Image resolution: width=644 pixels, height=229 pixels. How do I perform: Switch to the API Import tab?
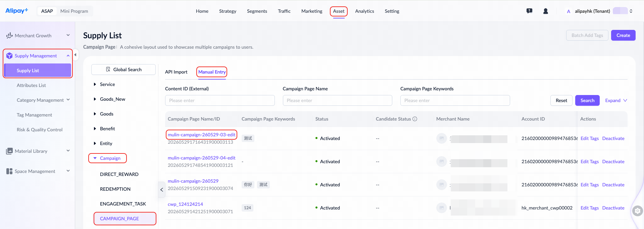[x=176, y=72]
